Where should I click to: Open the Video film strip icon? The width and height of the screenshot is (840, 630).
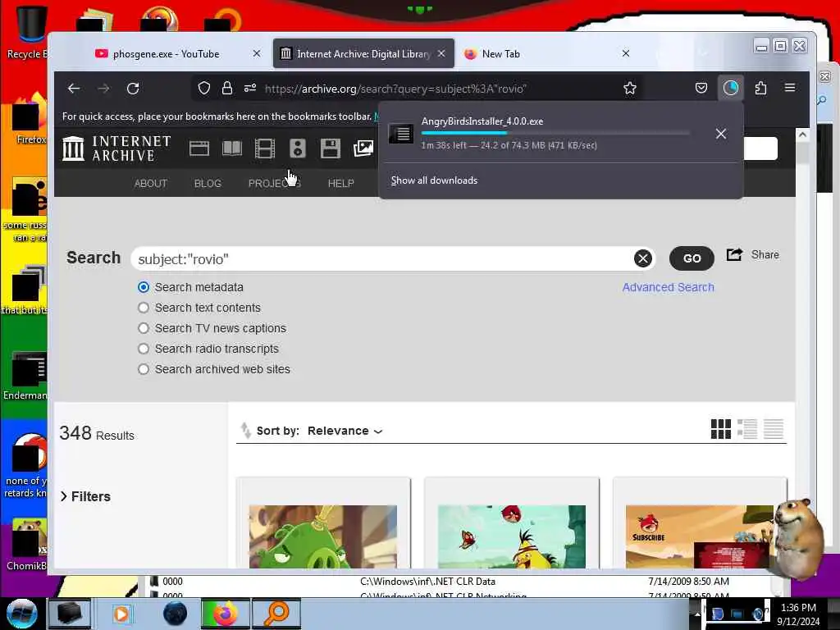[265, 148]
